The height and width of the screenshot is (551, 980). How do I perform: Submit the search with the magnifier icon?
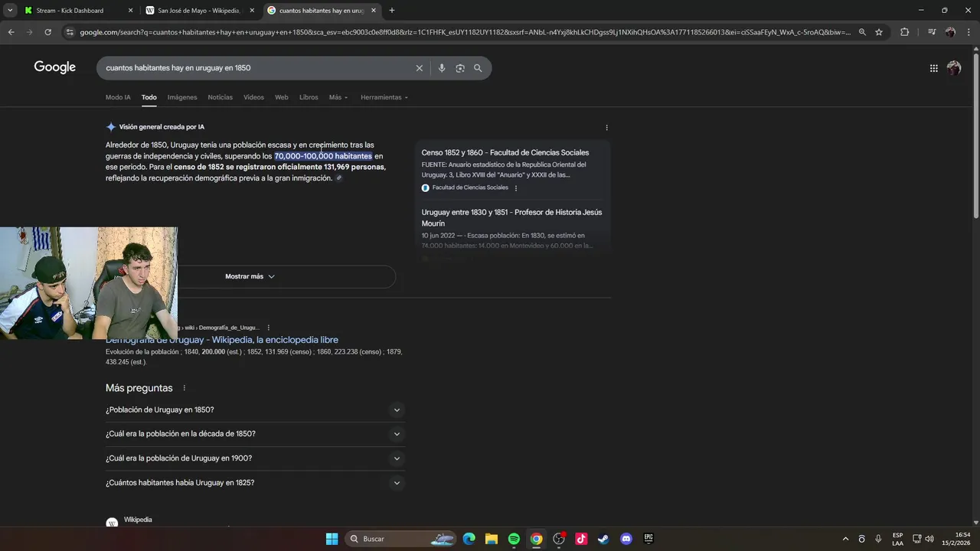coord(478,68)
